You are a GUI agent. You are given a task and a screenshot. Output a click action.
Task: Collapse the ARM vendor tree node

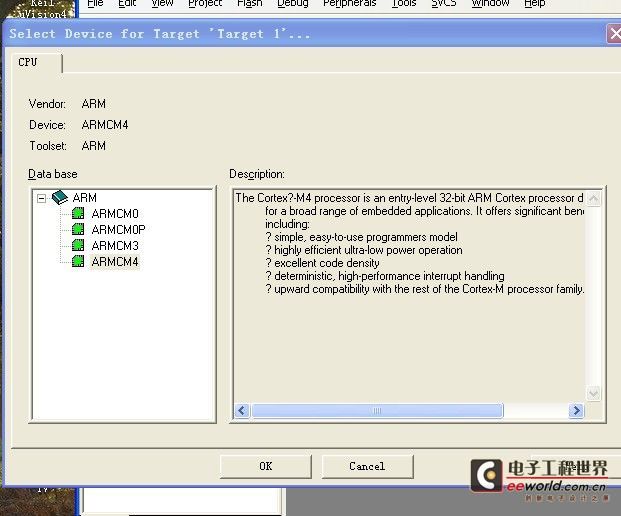point(41,198)
